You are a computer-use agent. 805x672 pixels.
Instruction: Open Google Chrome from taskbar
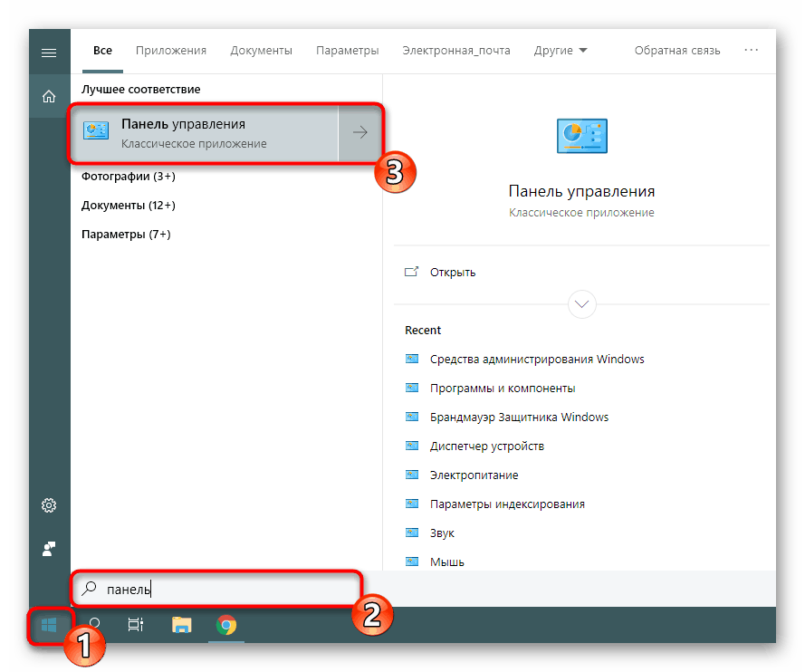click(x=226, y=625)
